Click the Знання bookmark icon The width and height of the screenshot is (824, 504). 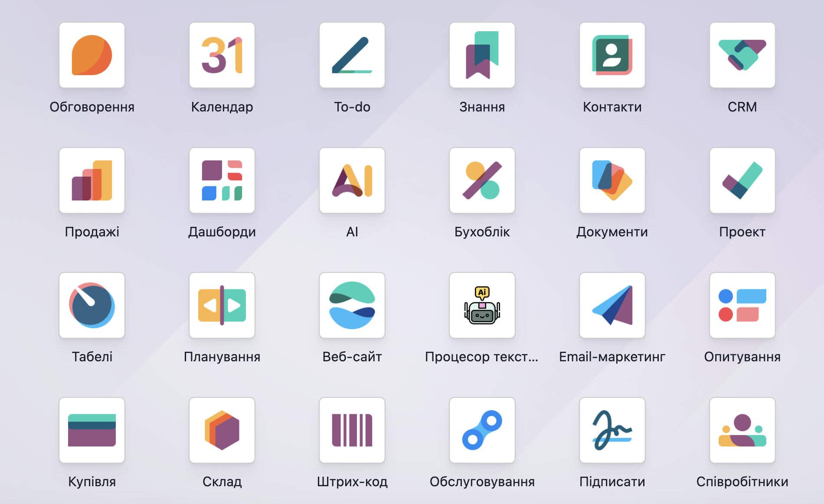(x=482, y=55)
